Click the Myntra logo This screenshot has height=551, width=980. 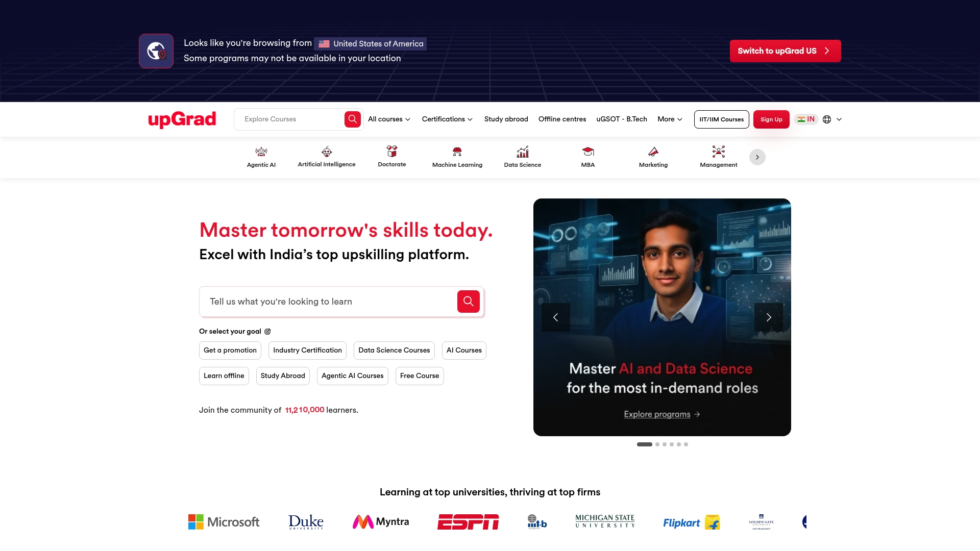tap(381, 522)
